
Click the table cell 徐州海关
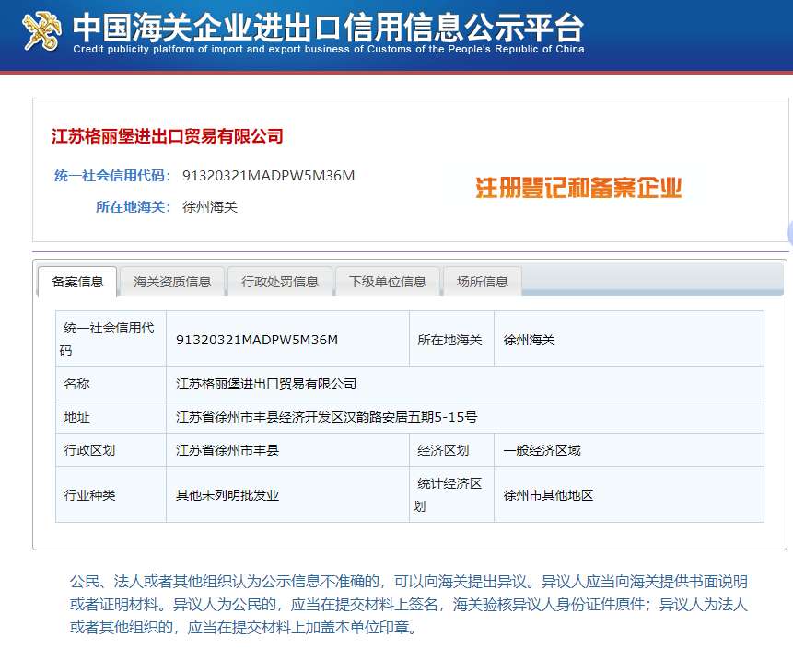click(529, 340)
